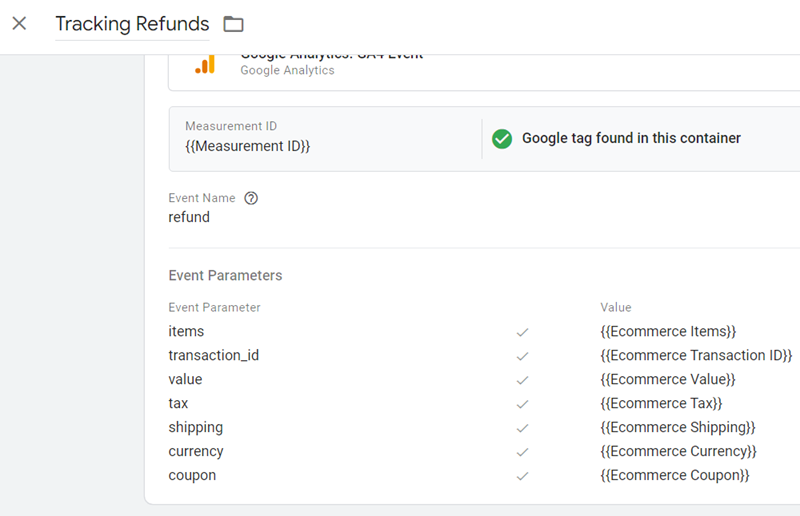Click Google tag found in this container
The width and height of the screenshot is (800, 516).
631,138
